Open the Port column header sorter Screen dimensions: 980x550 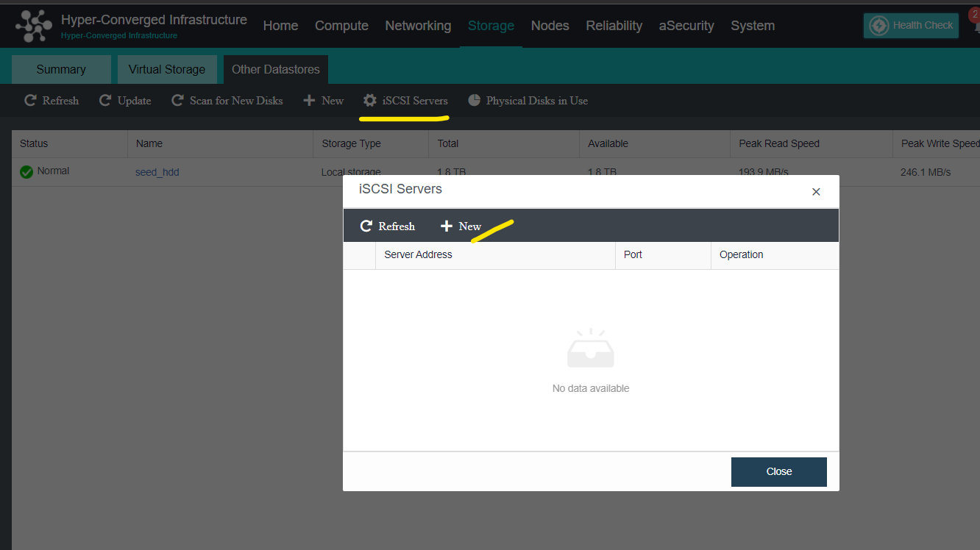tap(633, 254)
